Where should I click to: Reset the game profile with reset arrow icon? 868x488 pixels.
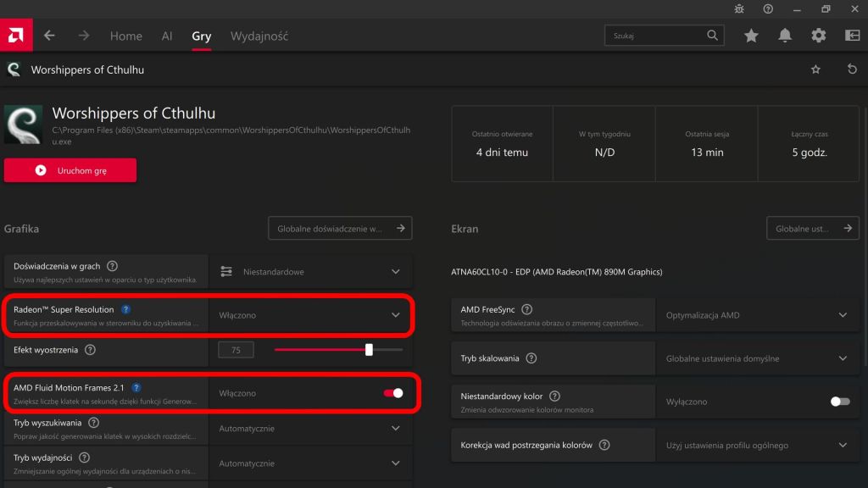tap(852, 69)
